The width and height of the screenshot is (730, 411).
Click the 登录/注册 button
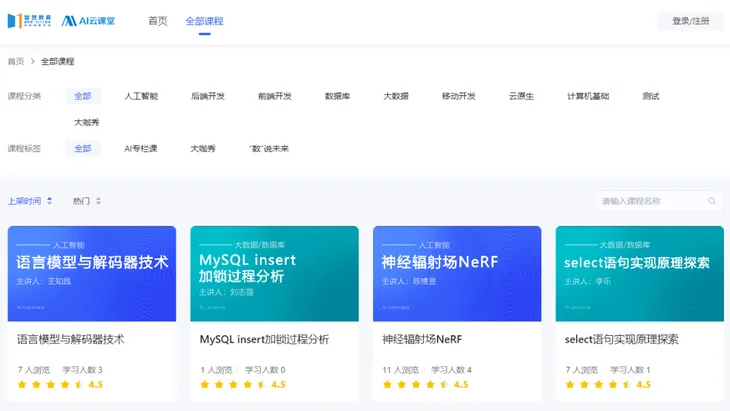[x=690, y=21]
